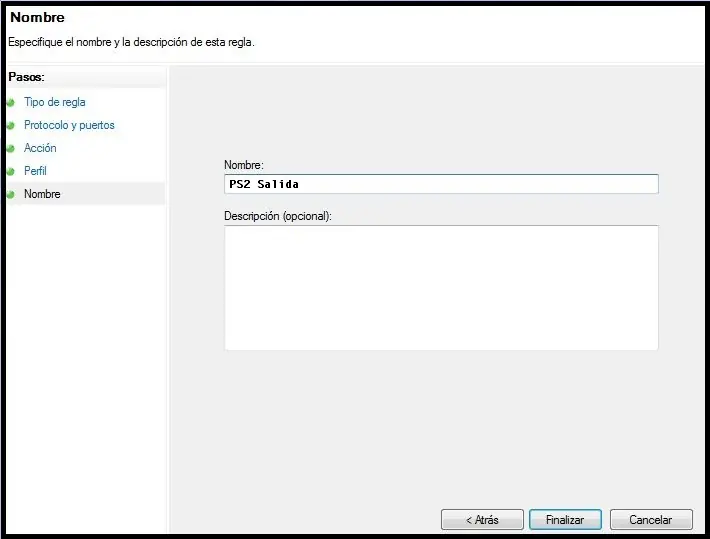The image size is (710, 539).
Task: Click the Nombre text field
Action: pos(441,184)
